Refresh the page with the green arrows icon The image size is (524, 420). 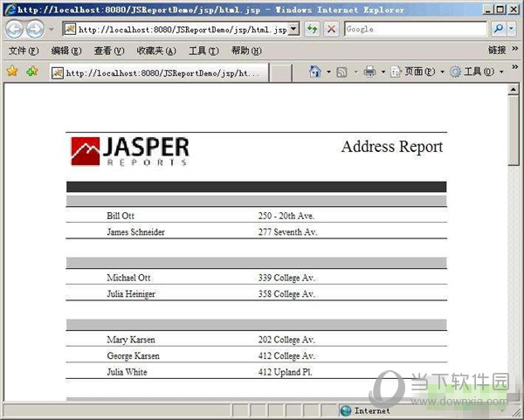[312, 29]
